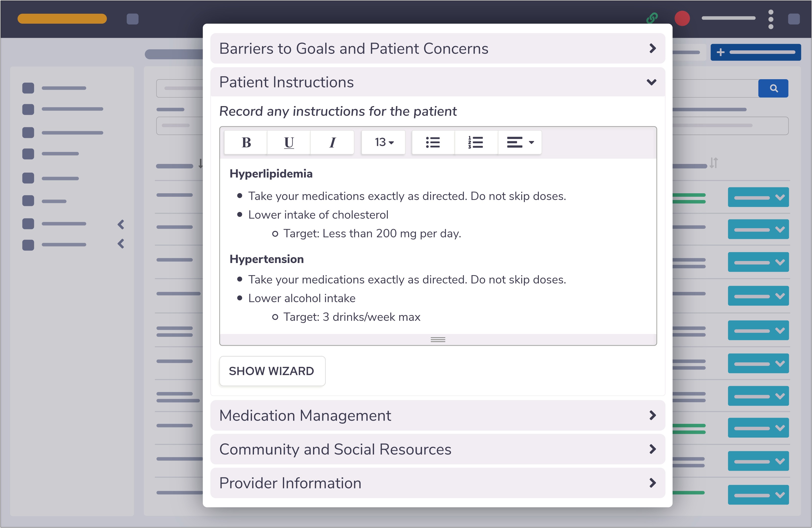The image size is (812, 528).
Task: Click the Italic formatting icon
Action: pos(331,142)
